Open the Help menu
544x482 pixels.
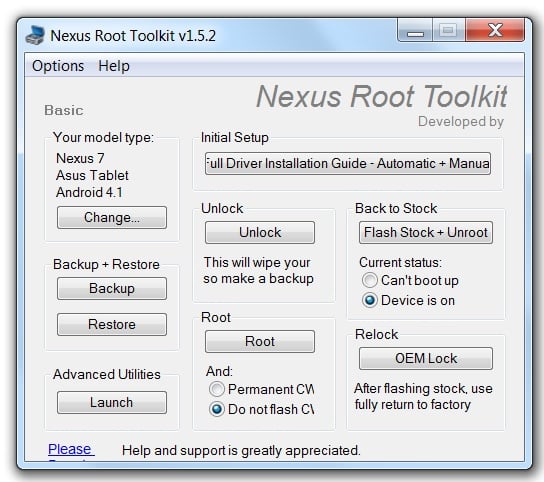[114, 66]
